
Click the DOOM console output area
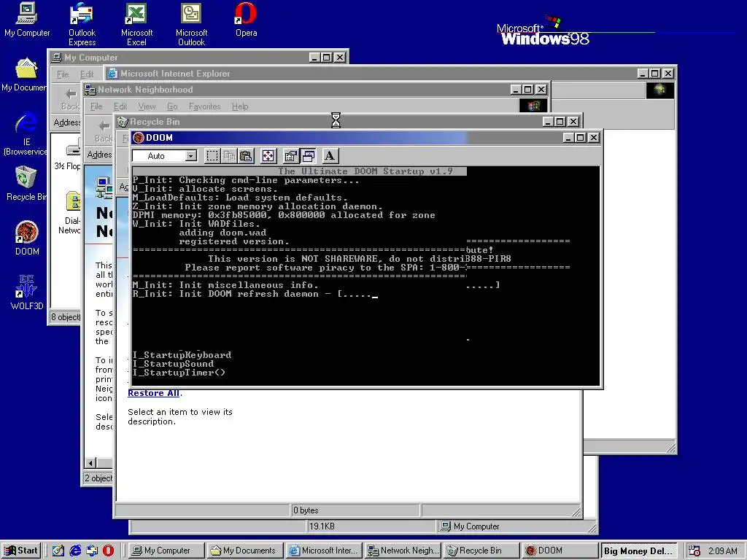[365, 276]
